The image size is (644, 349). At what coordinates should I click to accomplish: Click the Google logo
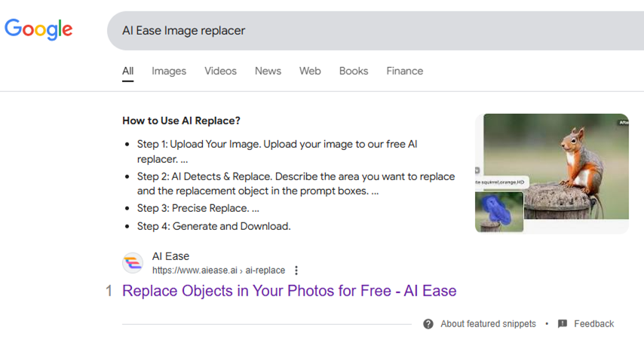click(38, 29)
